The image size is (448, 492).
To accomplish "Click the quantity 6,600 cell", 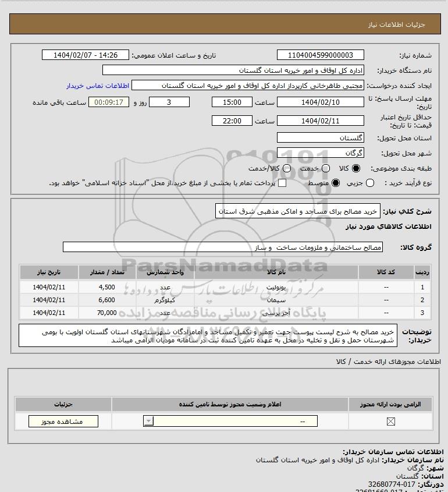I will click(x=107, y=300).
